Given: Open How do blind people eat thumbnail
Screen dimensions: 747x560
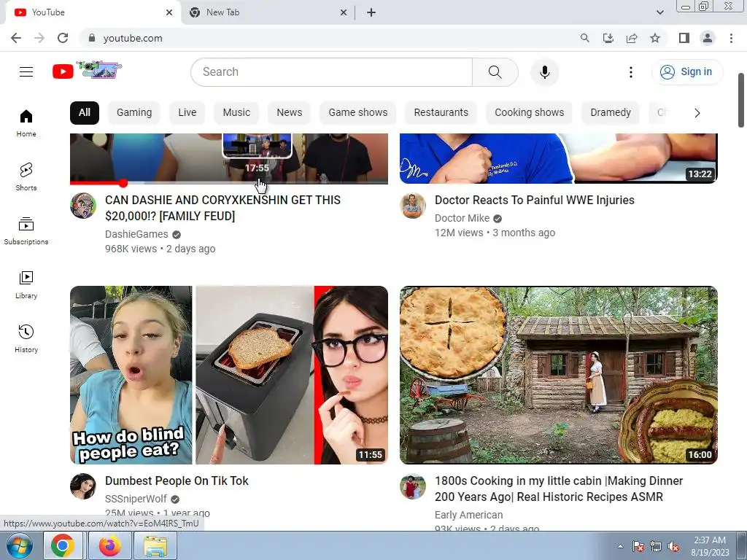Looking at the screenshot, I should click(x=229, y=375).
